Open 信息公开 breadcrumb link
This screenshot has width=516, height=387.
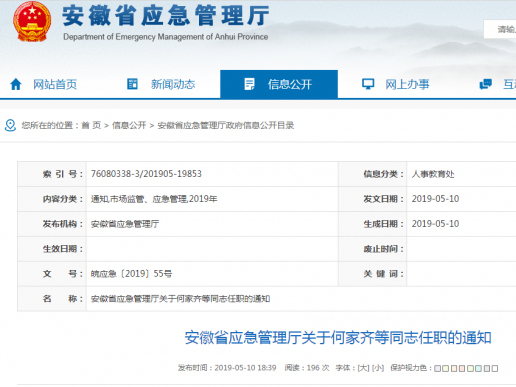(x=129, y=125)
